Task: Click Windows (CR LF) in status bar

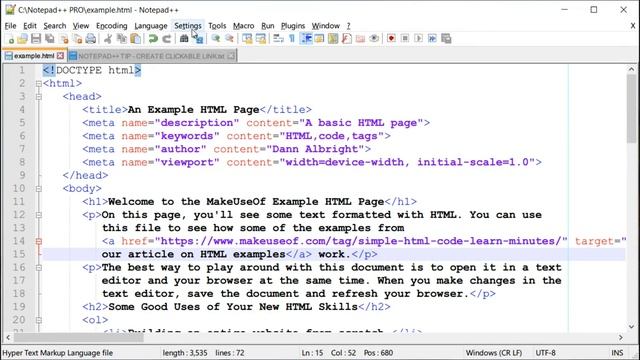Action: point(494,353)
